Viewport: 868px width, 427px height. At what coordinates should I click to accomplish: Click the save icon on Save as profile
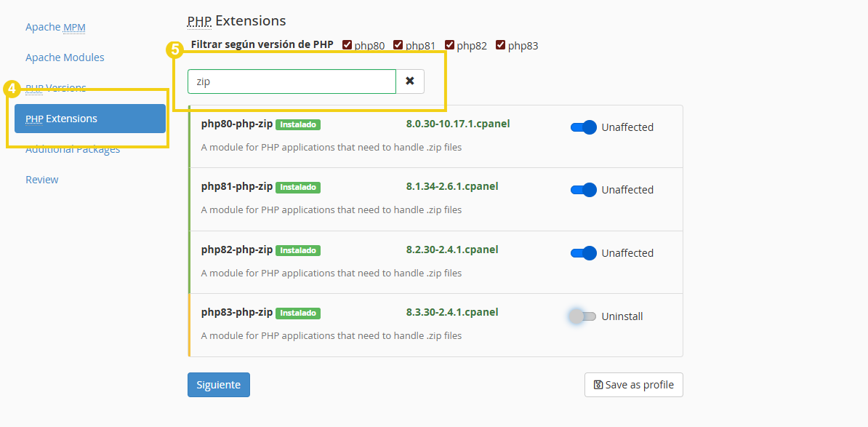598,385
